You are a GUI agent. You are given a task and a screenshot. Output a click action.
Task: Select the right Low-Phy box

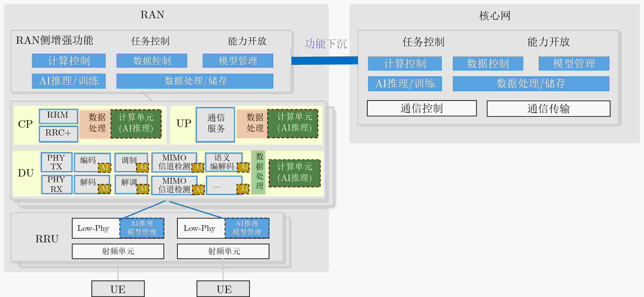click(x=201, y=228)
